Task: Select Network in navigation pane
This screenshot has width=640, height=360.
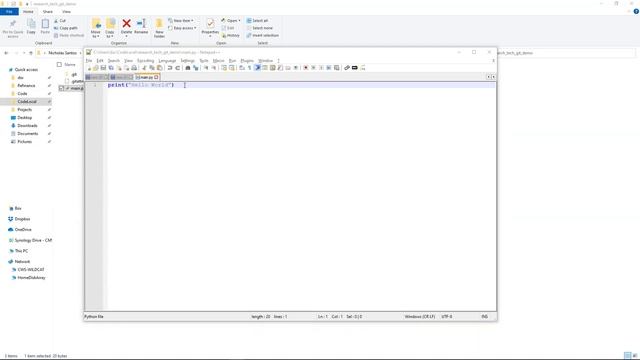Action: 22,262
